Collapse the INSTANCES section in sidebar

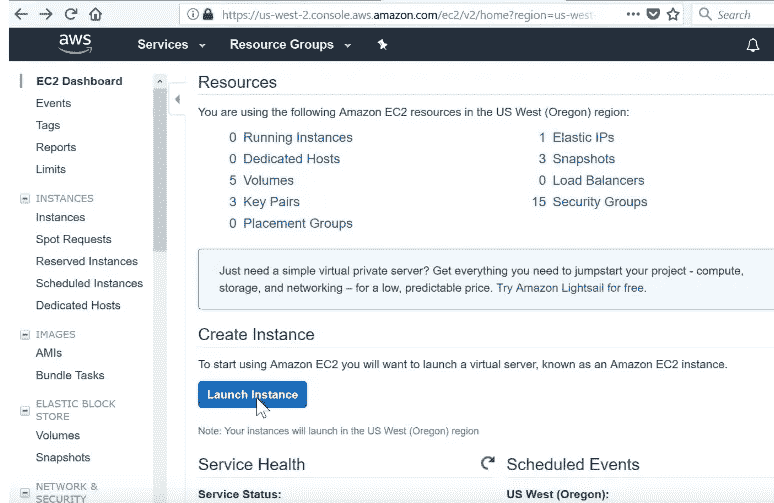click(25, 198)
